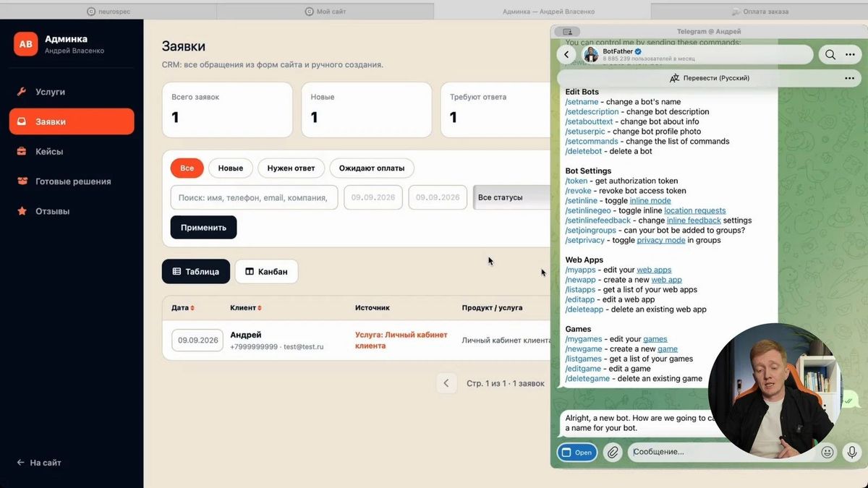Click the /setdescription command link

(x=592, y=112)
